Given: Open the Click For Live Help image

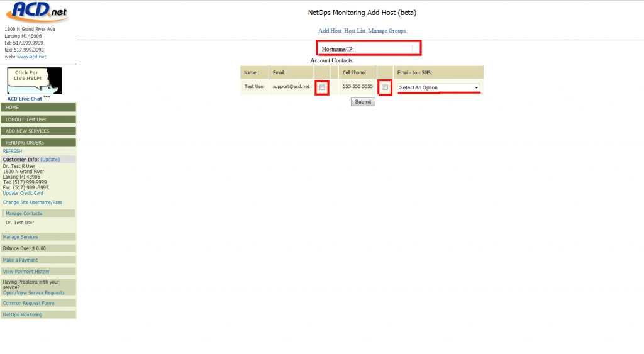Looking at the screenshot, I should coord(34,81).
